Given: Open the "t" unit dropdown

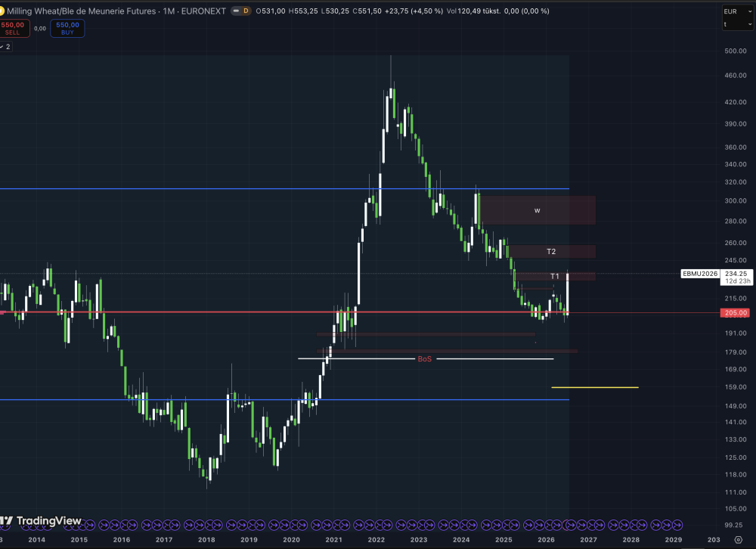Looking at the screenshot, I should (738, 24).
